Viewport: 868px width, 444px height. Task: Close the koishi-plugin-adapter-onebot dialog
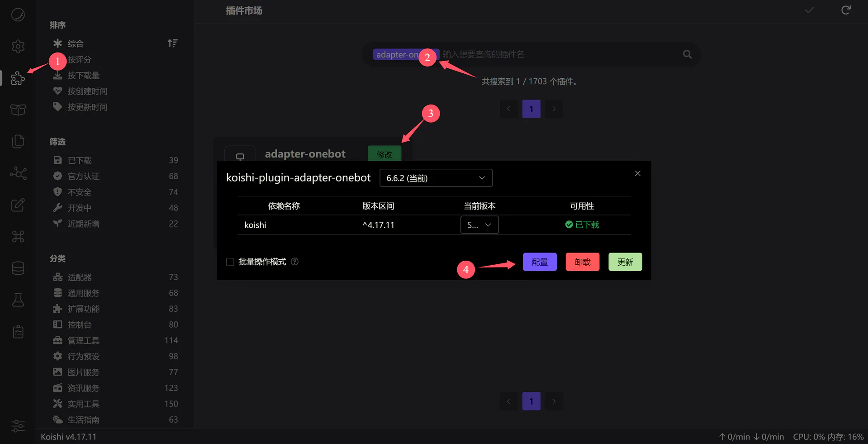coord(638,173)
